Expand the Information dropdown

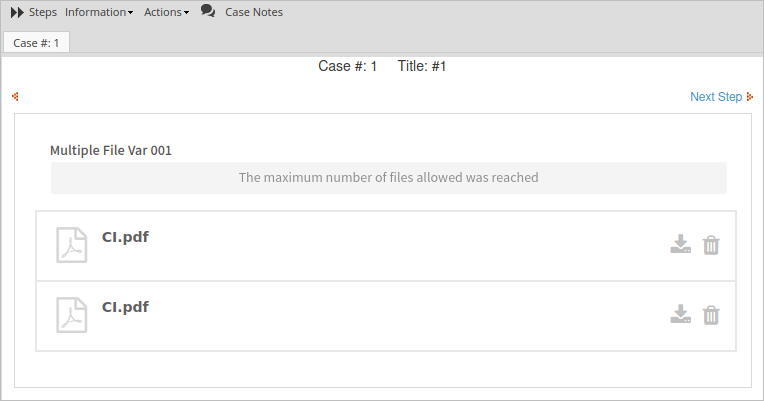(99, 12)
